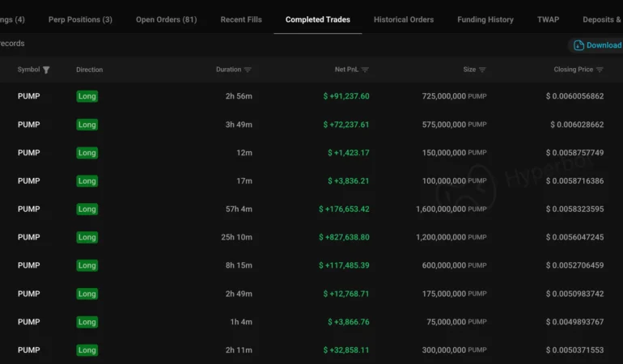The image size is (623, 364).
Task: Click the 75,000,000 PUMP size cell
Action: (x=456, y=322)
